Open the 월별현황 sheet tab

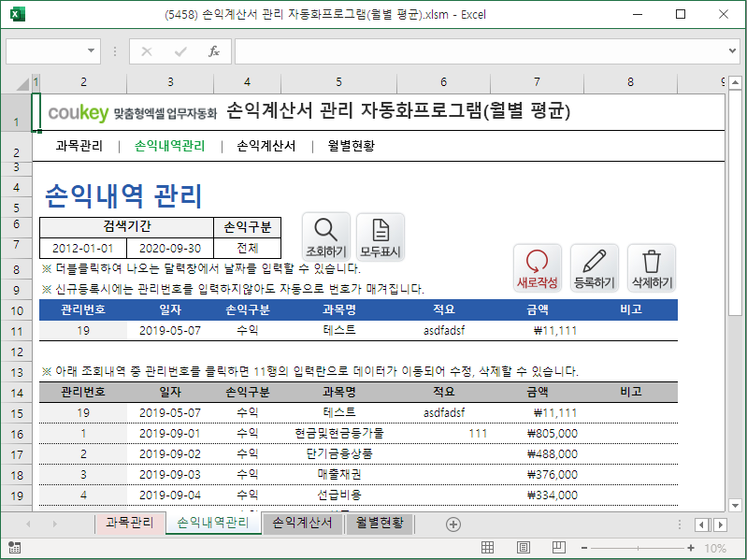click(x=380, y=523)
